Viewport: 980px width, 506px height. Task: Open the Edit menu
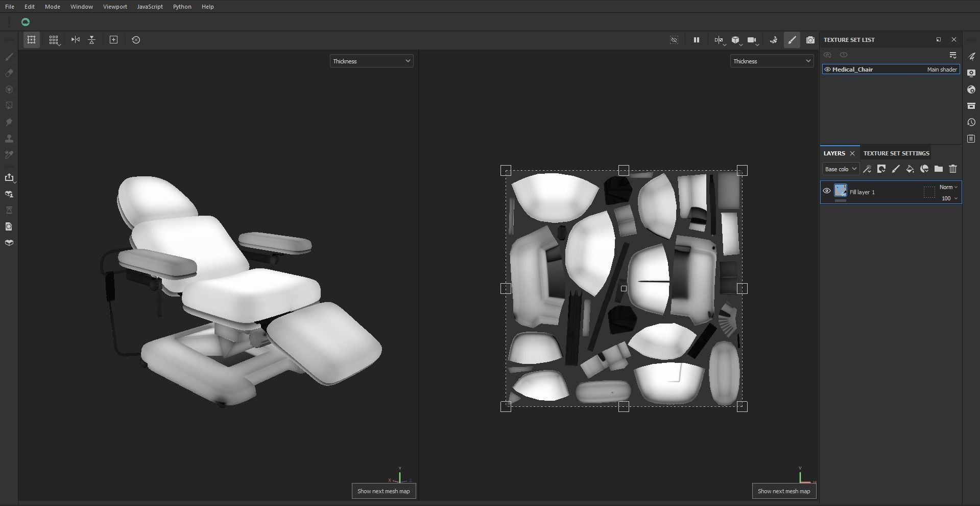click(30, 7)
